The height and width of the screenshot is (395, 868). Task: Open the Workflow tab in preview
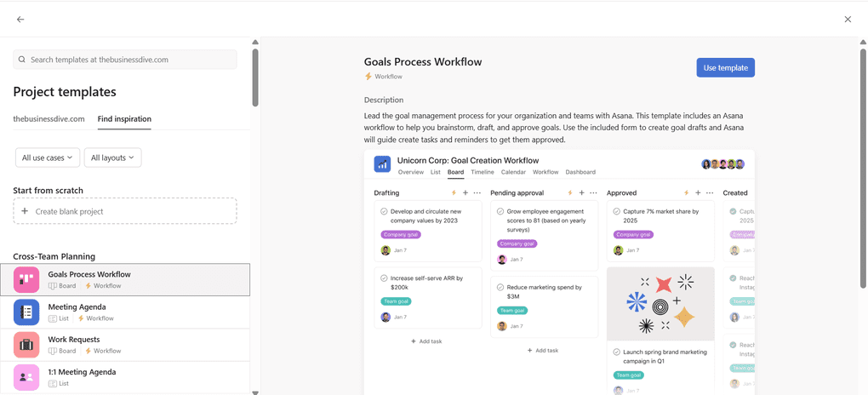545,172
